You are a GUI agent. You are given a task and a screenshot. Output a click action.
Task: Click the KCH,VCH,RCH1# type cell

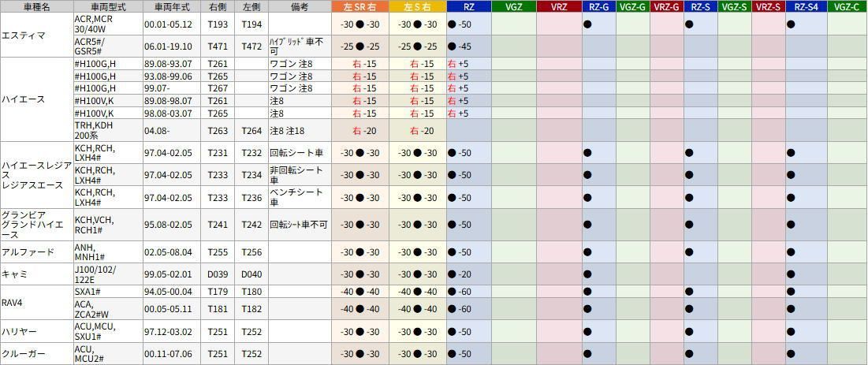tap(108, 225)
